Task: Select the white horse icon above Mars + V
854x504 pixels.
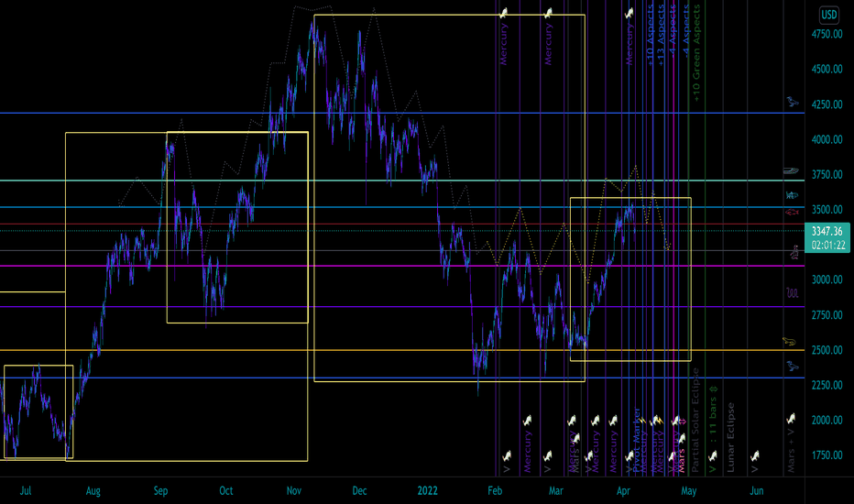Action: 791,419
